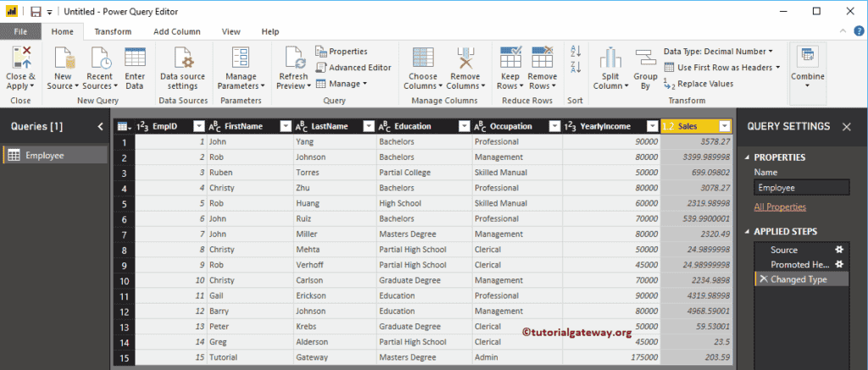Open the Sales column filter dropdown
The height and width of the screenshot is (370, 868).
725,127
